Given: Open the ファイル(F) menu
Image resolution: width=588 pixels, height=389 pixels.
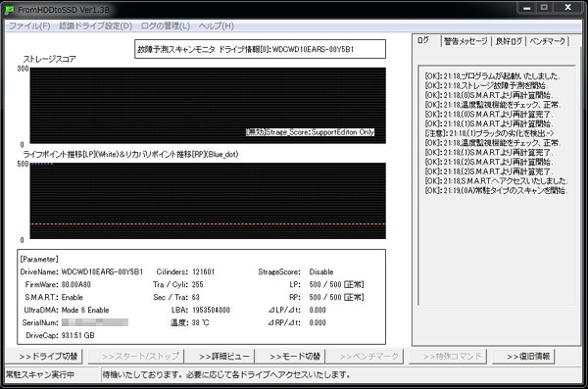Looking at the screenshot, I should pyautogui.click(x=29, y=25).
